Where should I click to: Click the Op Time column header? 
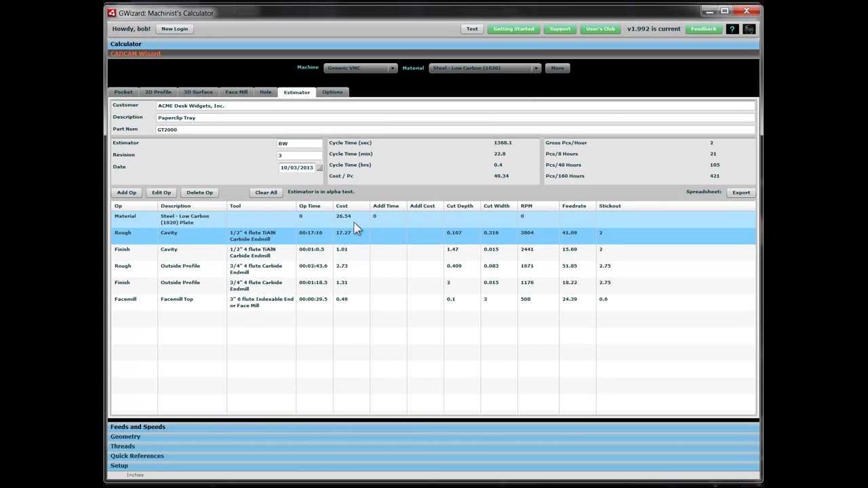point(315,206)
